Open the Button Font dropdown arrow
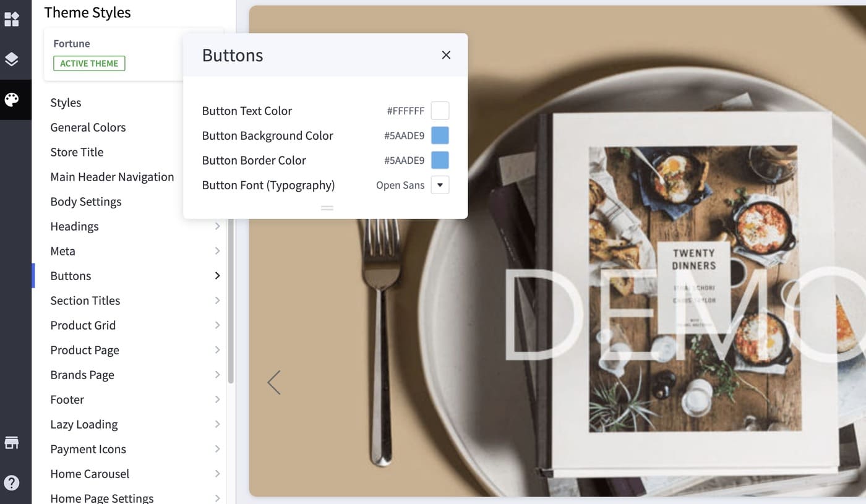This screenshot has height=504, width=866. 440,185
